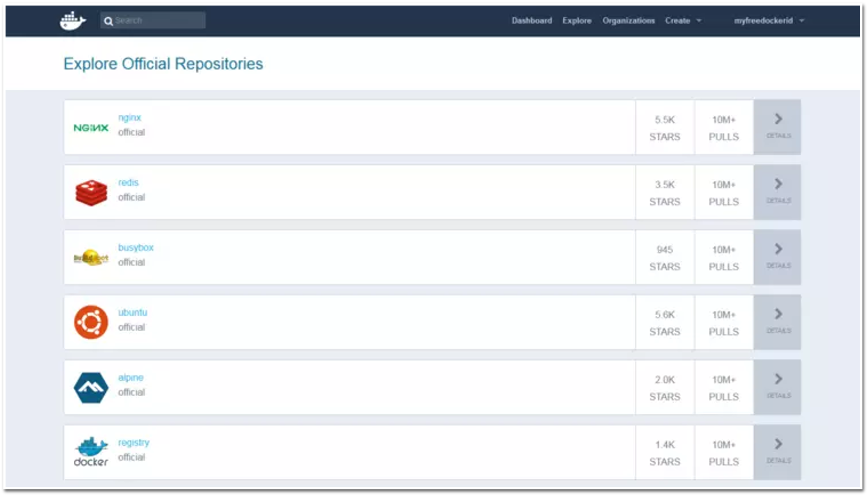Open the registry repository link
Image resolution: width=868 pixels, height=496 pixels.
pyautogui.click(x=134, y=443)
